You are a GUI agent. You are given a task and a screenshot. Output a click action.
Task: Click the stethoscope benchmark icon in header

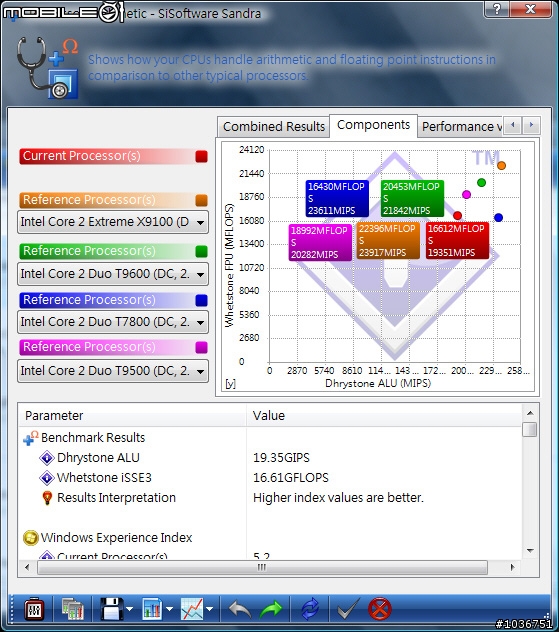(x=48, y=68)
